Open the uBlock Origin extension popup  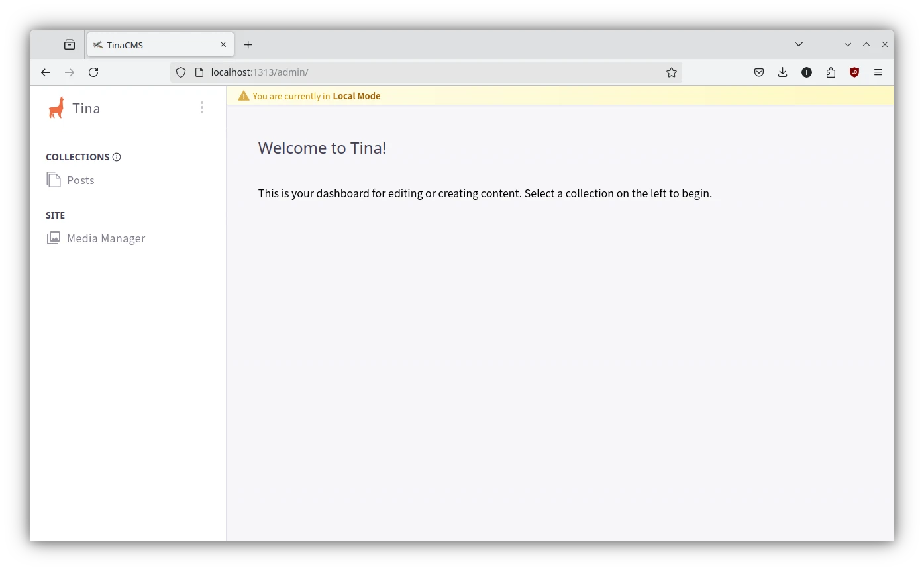pyautogui.click(x=854, y=72)
